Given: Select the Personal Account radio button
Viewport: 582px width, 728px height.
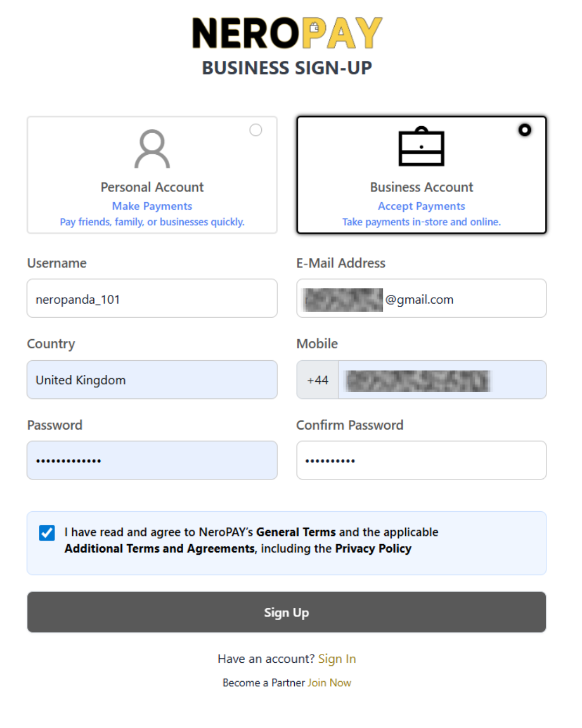Looking at the screenshot, I should coord(255,129).
